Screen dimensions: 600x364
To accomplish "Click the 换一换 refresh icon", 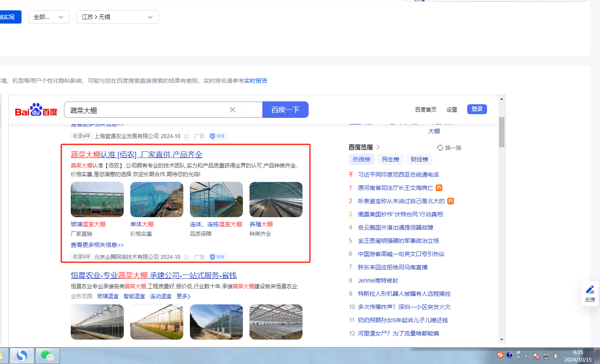I will pos(440,148).
